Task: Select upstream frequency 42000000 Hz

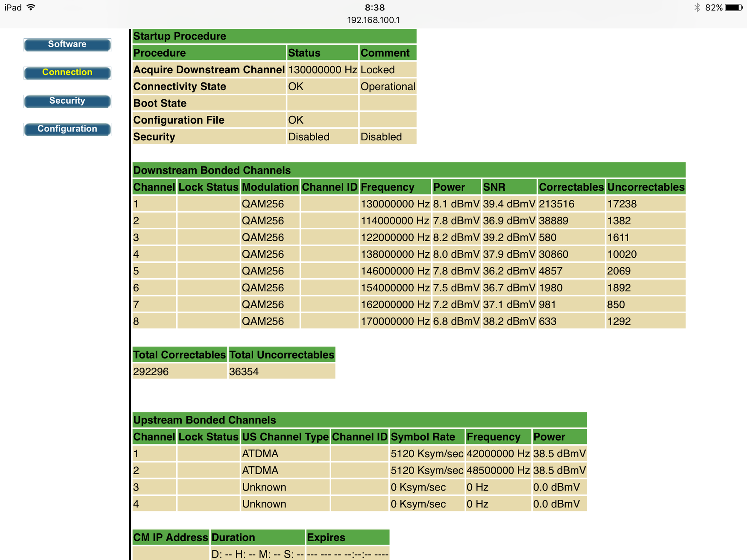Action: click(x=498, y=454)
